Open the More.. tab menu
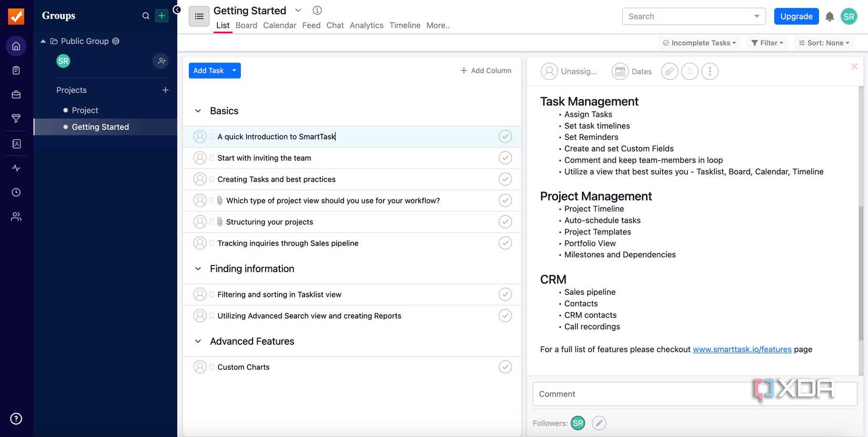 click(438, 25)
